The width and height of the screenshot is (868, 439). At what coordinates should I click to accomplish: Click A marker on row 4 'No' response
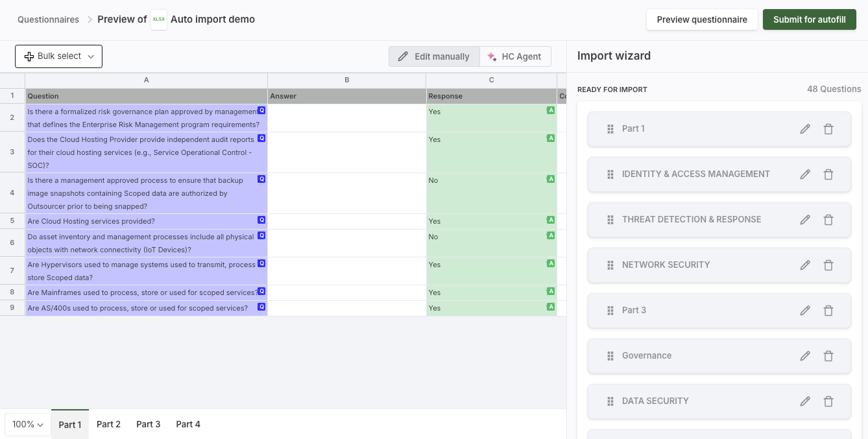(551, 179)
